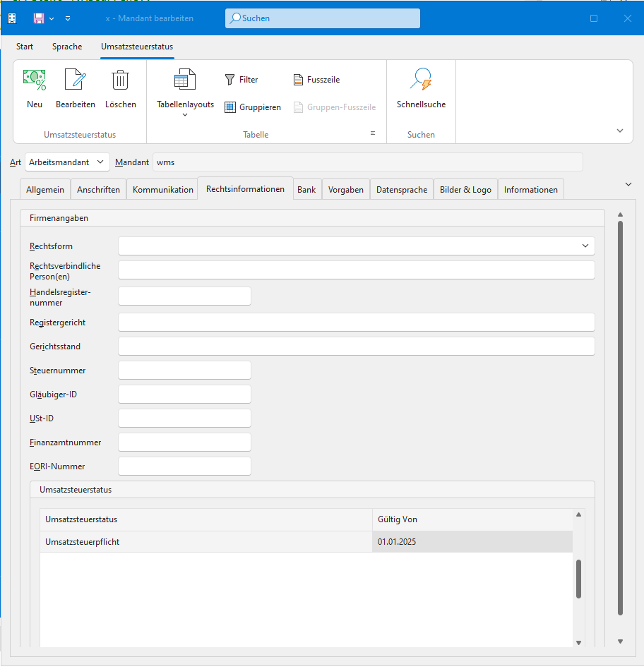
Task: Start the Schnellsuche tool
Action: 422,80
